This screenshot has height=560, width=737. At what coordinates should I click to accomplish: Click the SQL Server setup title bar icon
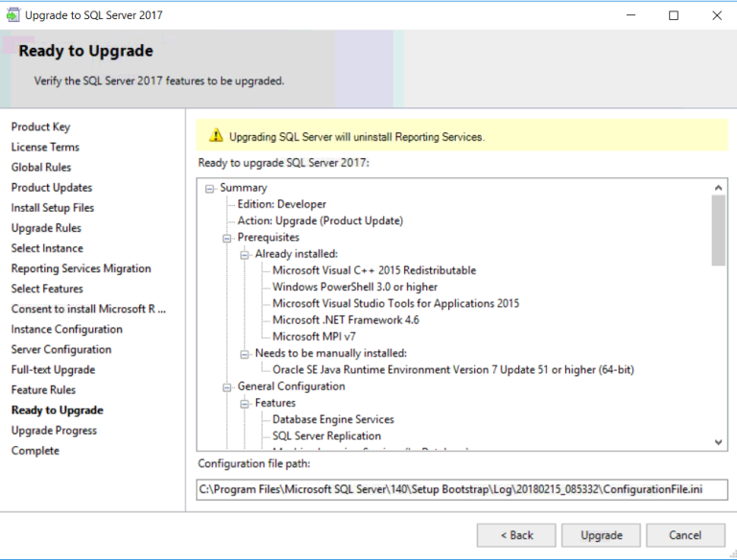pos(13,15)
